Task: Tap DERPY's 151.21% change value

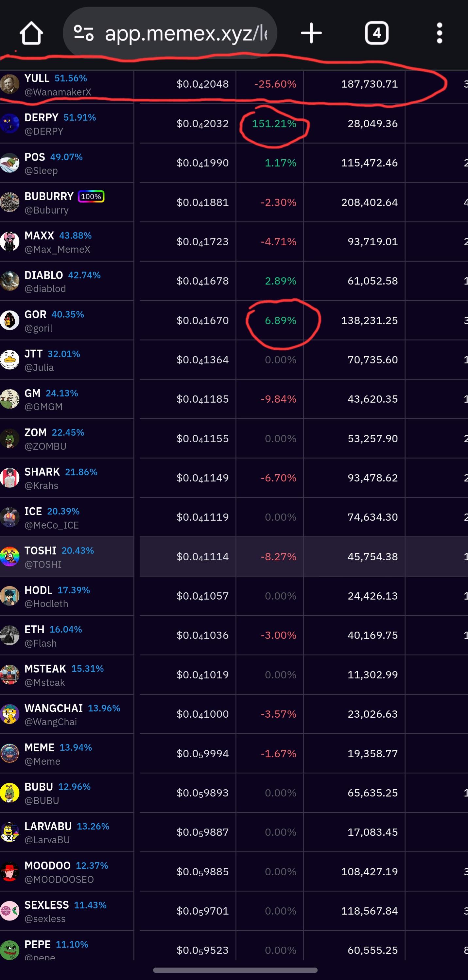Action: [x=274, y=124]
